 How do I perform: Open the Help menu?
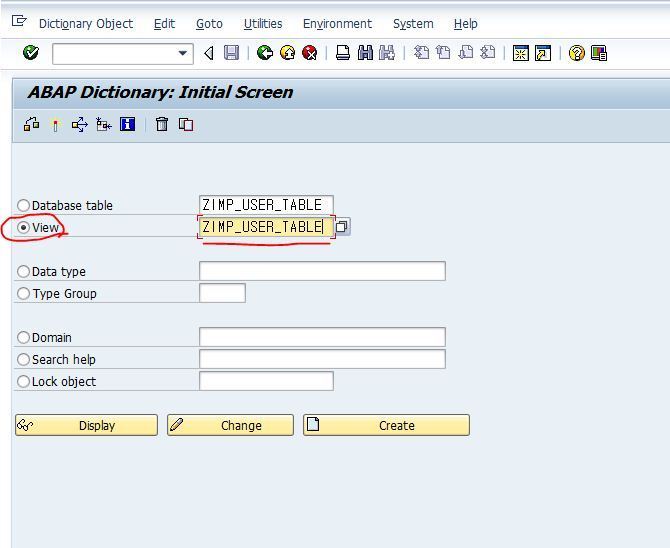coord(465,24)
